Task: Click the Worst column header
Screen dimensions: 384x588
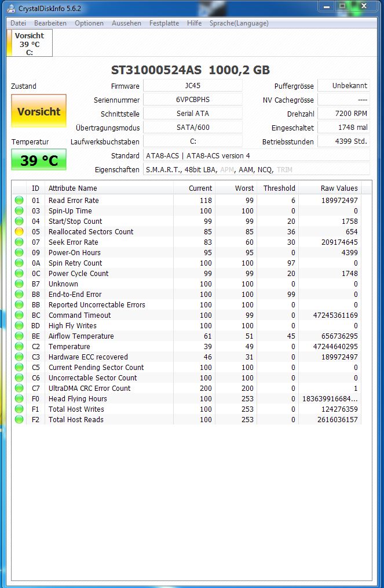Action: tap(236, 188)
